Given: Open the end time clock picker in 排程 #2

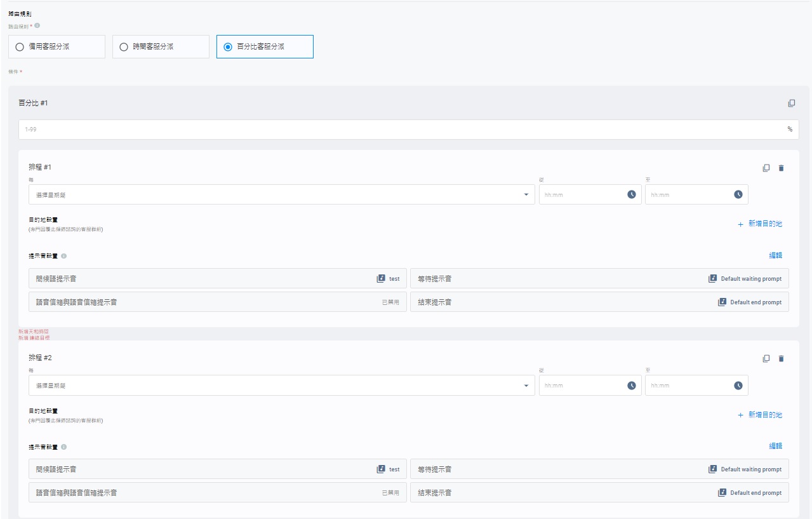Looking at the screenshot, I should click(738, 385).
